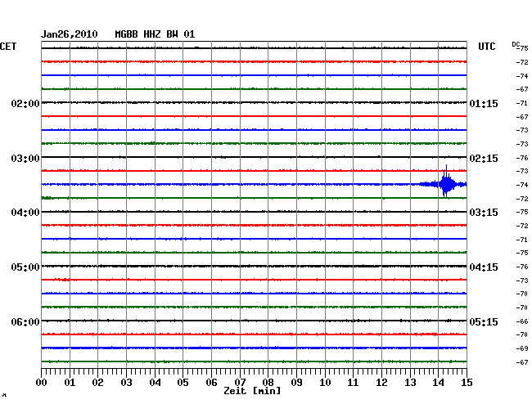Click the 02 minute axis label

[97, 382]
